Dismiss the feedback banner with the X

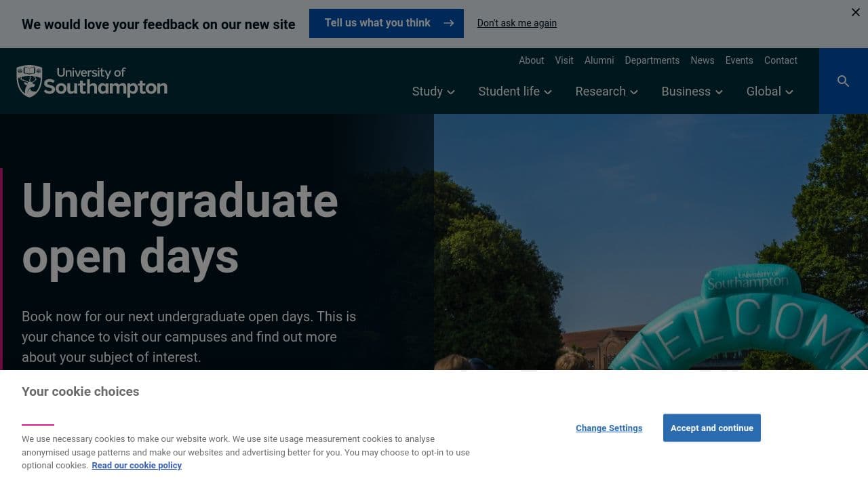tap(855, 12)
